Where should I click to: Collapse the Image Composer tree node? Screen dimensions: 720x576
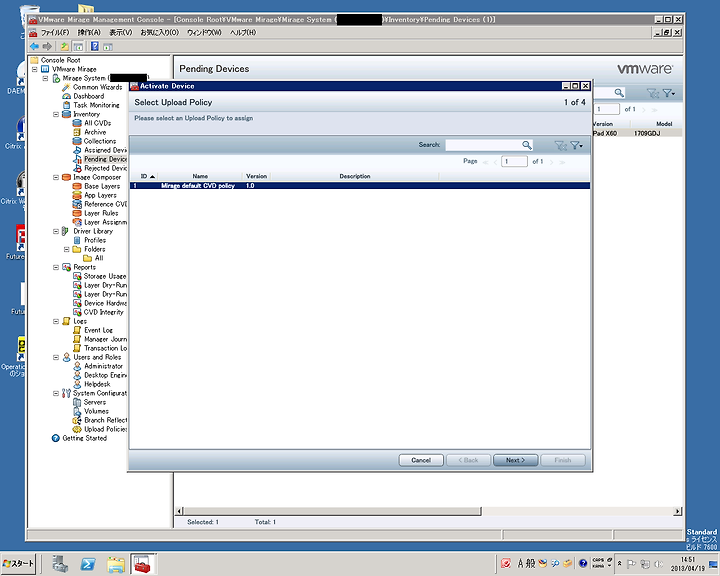[56, 177]
